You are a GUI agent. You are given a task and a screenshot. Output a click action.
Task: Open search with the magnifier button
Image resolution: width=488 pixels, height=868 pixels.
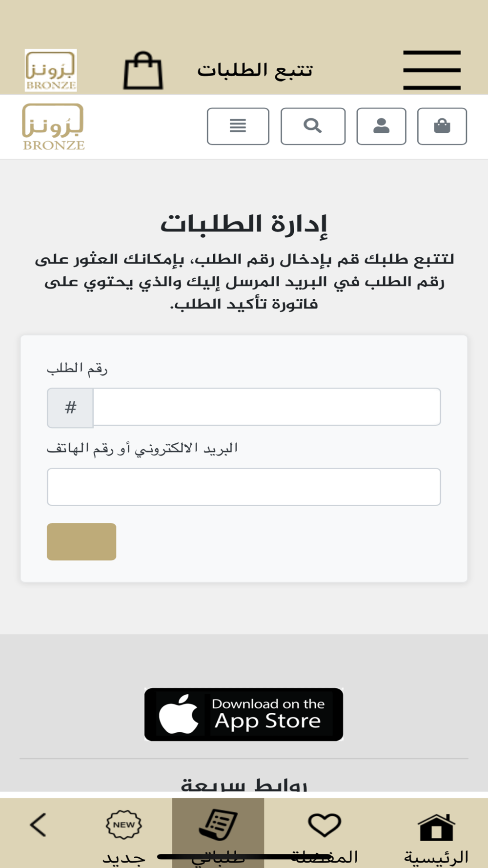[x=313, y=126]
